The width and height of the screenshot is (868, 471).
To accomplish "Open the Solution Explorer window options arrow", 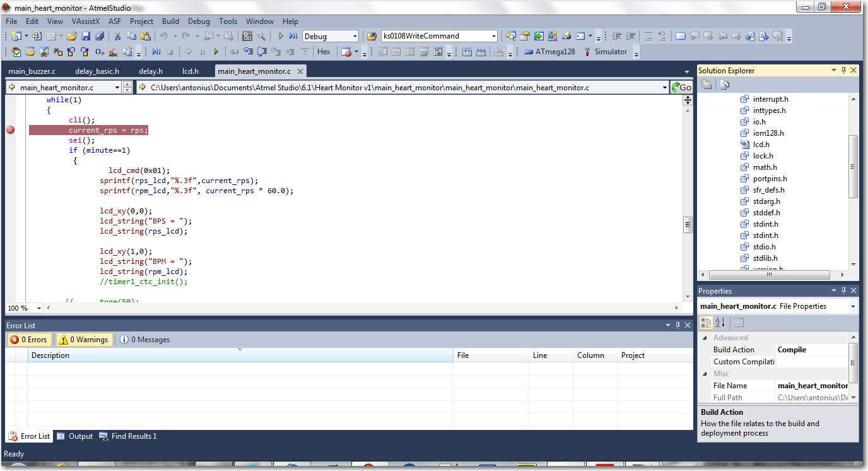I will [x=833, y=71].
